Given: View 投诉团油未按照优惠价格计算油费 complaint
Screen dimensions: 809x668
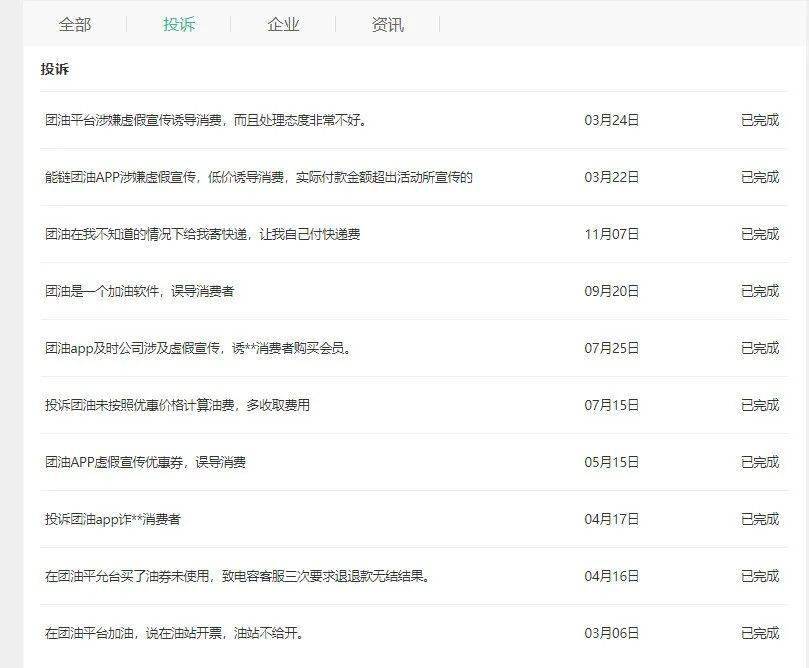Looking at the screenshot, I should pos(177,405).
